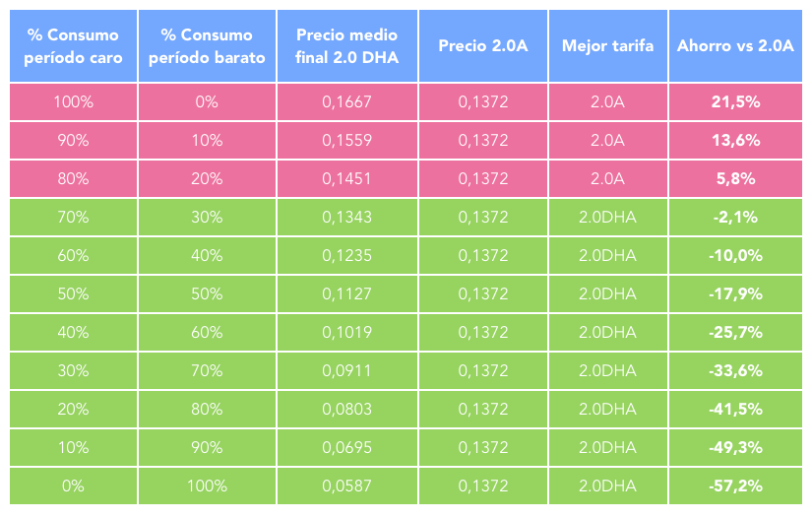Click the '% Consumo período caro' column header
Viewport: 812px width, 518px height.
point(74,46)
